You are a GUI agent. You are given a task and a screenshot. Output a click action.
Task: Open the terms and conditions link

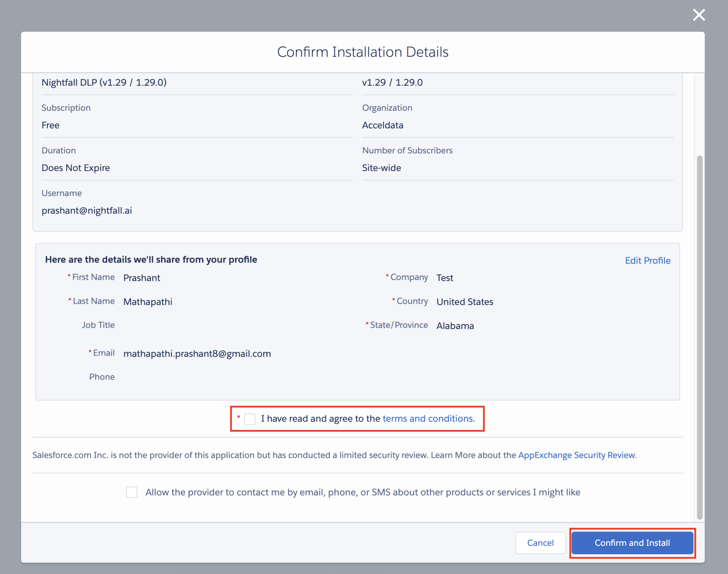(x=427, y=418)
